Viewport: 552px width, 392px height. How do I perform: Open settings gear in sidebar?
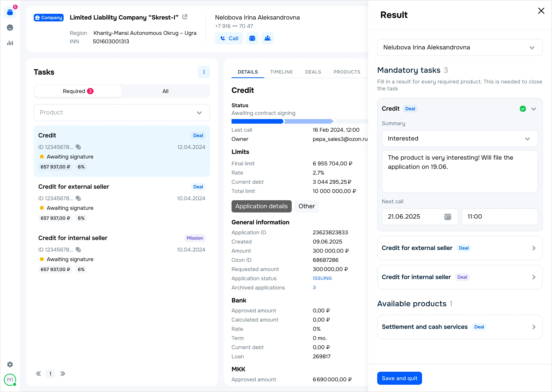[10, 364]
